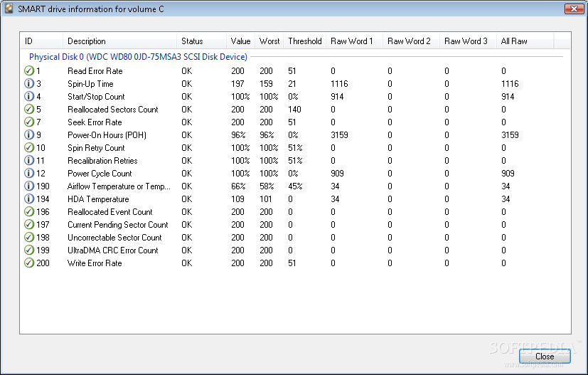Image resolution: width=588 pixels, height=375 pixels.
Task: Click the 96% worst value for Power-On Hours
Action: tap(267, 134)
